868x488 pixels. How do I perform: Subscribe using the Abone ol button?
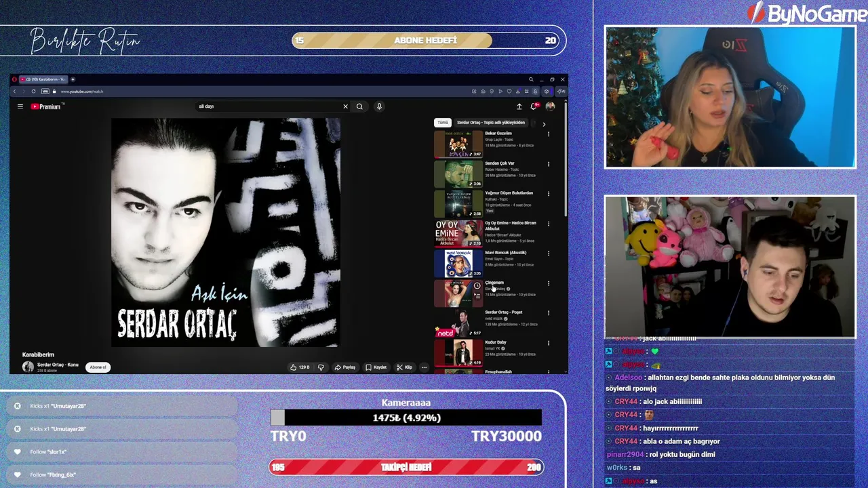[98, 367]
